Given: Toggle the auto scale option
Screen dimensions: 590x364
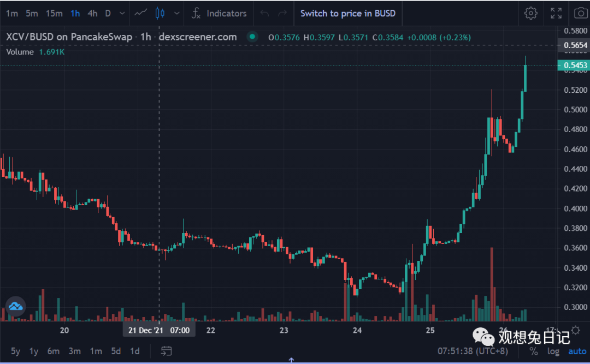Looking at the screenshot, I should (x=577, y=351).
